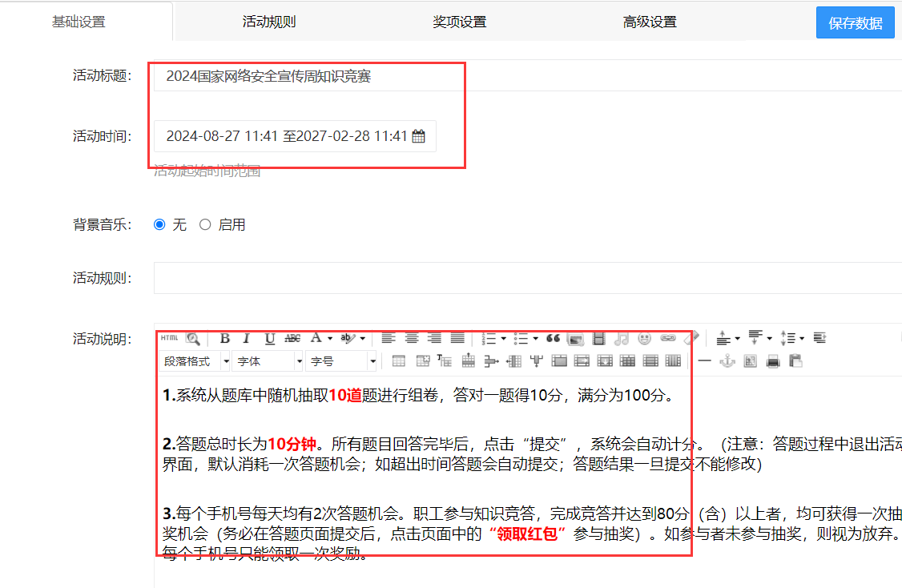
Task: Insert a video via film icon
Action: click(x=599, y=339)
